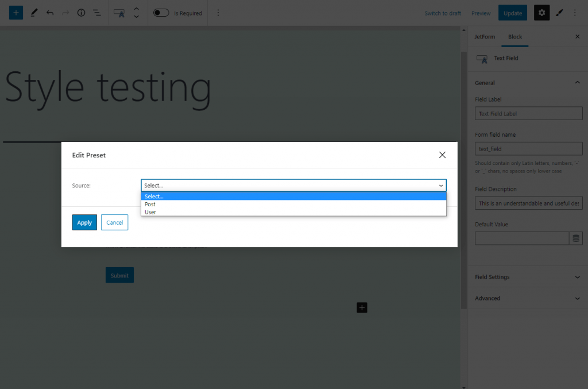This screenshot has width=588, height=389.
Task: Open the list view outline
Action: 96,13
